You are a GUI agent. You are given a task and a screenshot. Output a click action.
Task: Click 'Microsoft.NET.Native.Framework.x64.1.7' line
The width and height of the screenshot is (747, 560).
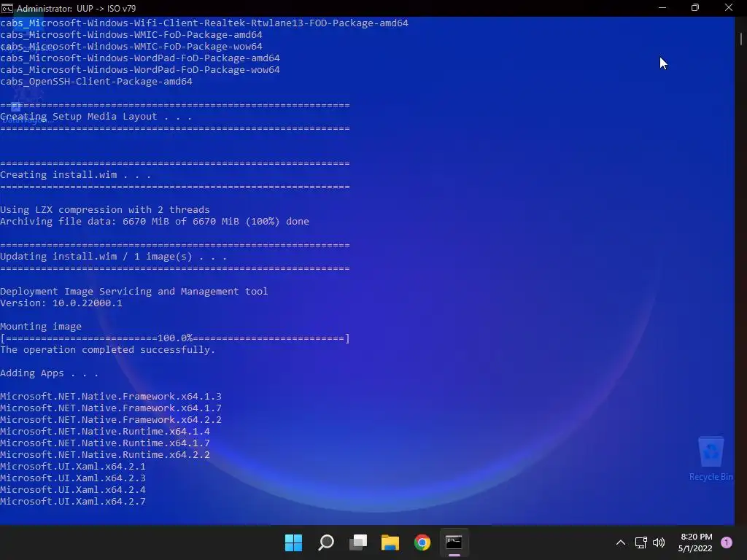pos(111,408)
